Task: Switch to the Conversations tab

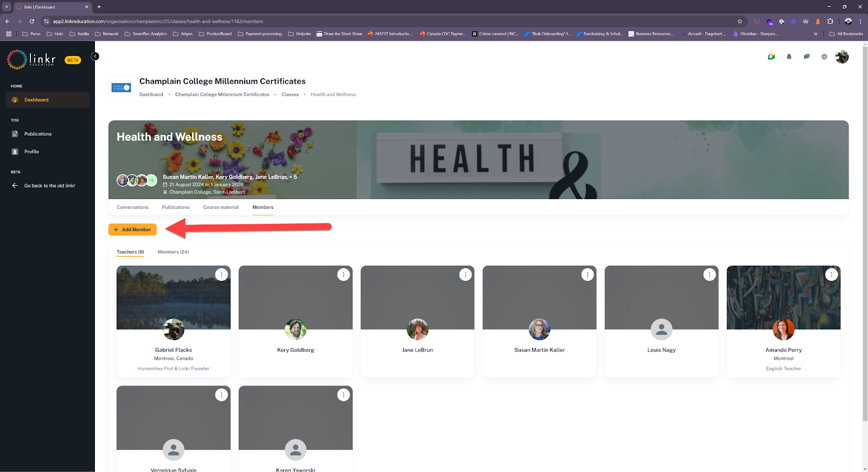Action: coord(132,207)
